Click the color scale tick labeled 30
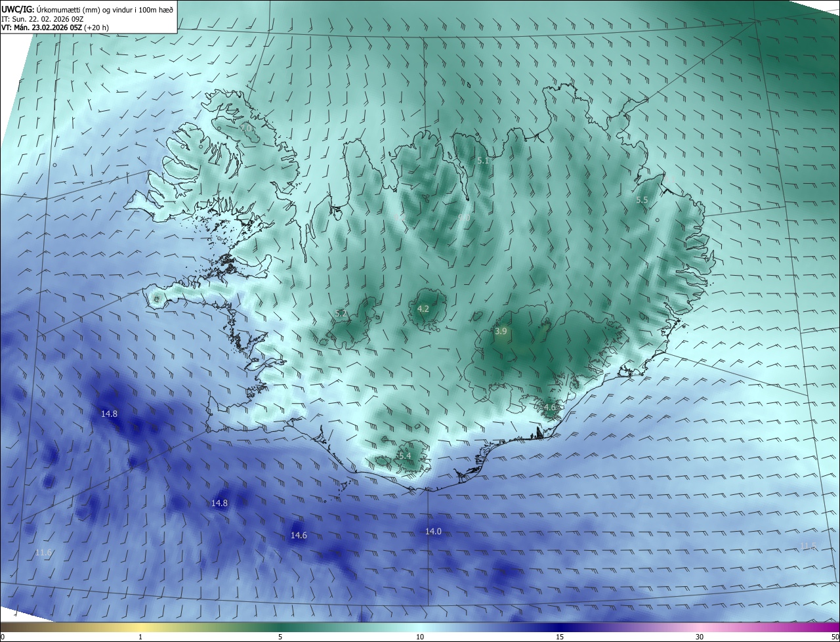 click(x=700, y=637)
